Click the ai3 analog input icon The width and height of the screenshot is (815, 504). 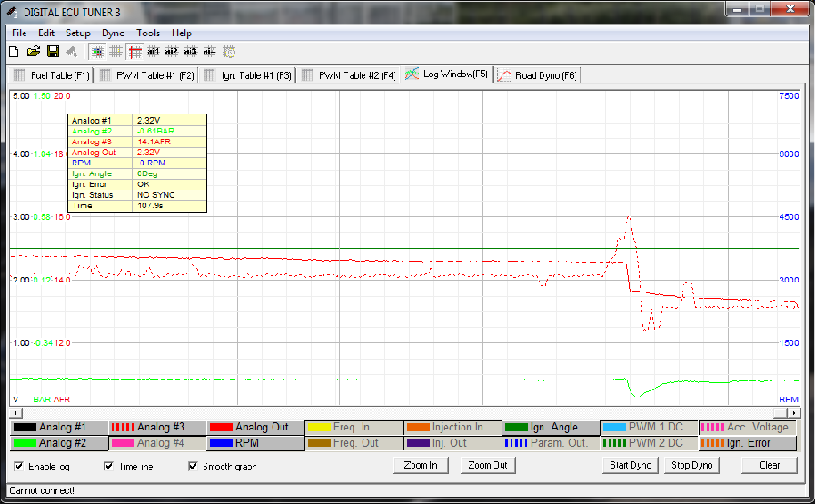click(x=191, y=52)
